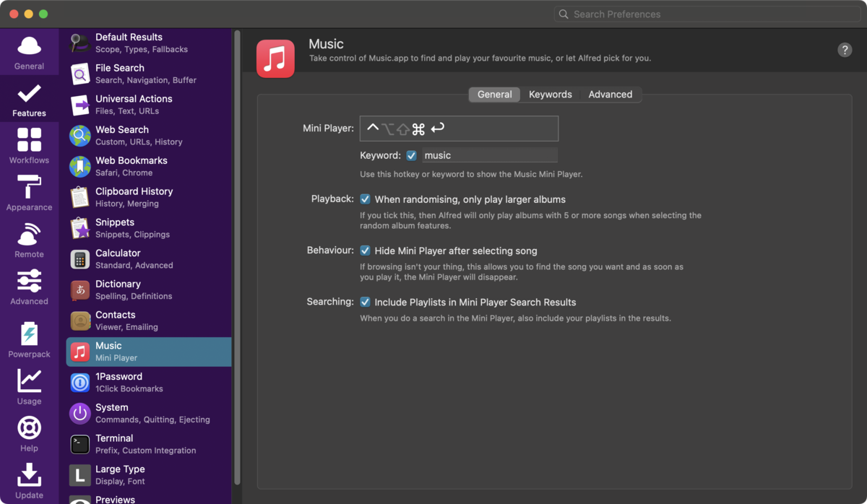This screenshot has width=867, height=504.
Task: Select Calculator feature icon
Action: [x=79, y=259]
